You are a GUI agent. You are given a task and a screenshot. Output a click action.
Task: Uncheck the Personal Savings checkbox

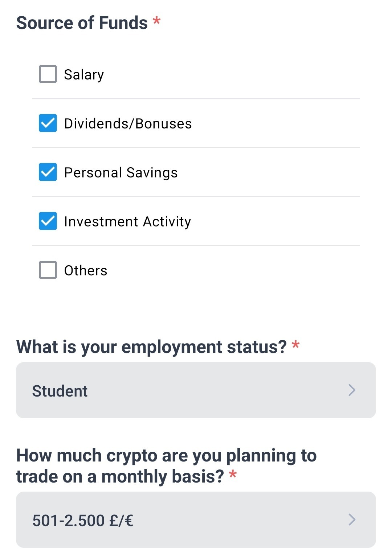tap(48, 172)
